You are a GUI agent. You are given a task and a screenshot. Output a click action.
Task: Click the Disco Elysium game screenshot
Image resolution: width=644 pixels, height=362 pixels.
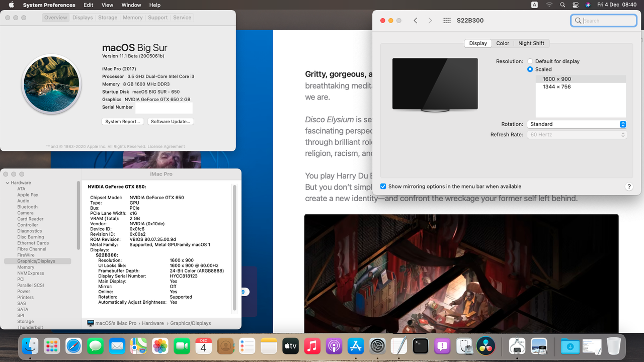click(461, 274)
